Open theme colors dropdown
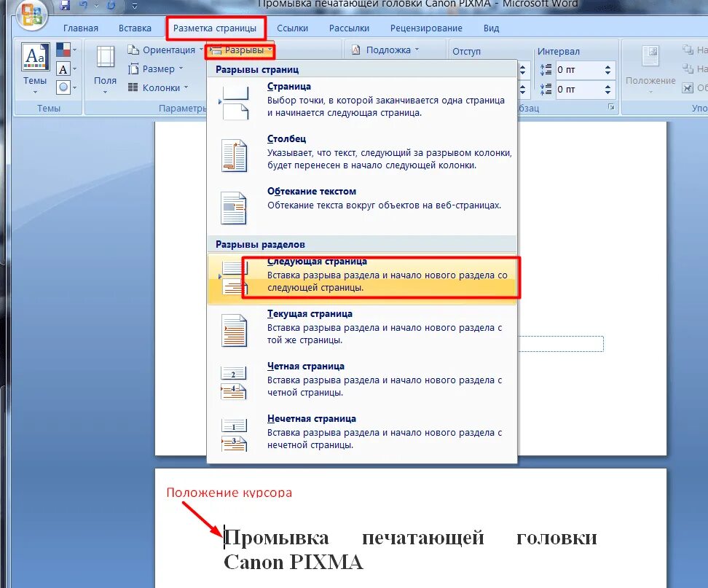This screenshot has width=708, height=588. tap(66, 50)
